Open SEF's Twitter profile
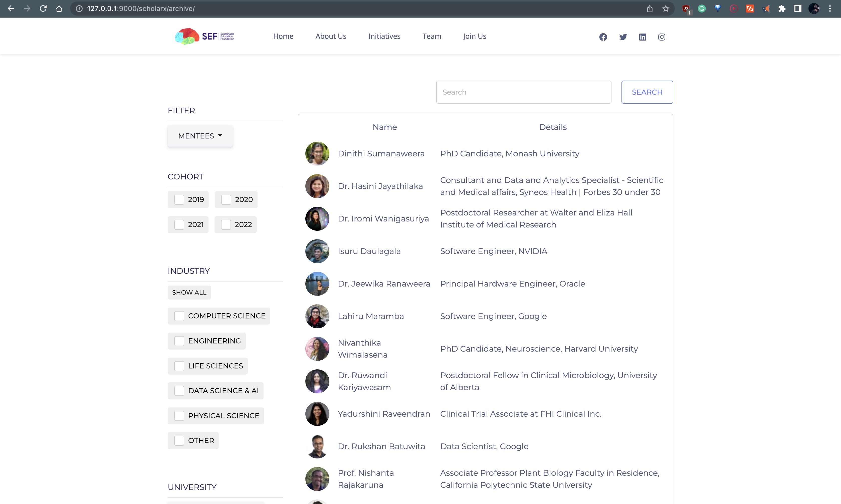The width and height of the screenshot is (841, 504). tap(622, 37)
